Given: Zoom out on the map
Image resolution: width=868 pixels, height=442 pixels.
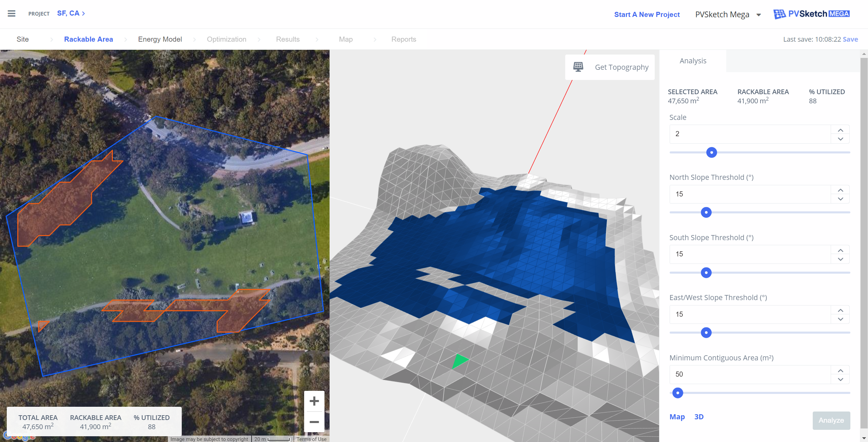Looking at the screenshot, I should click(314, 422).
